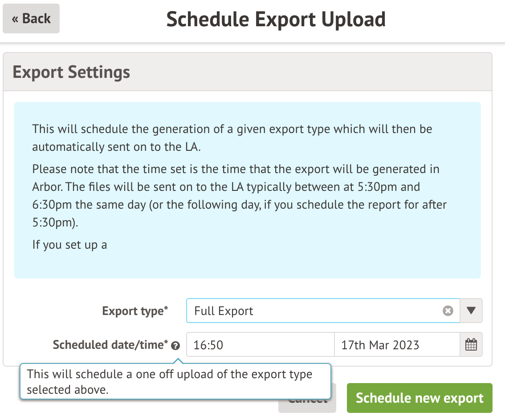
Task: Click the 'If you set up a' text
Action: click(x=69, y=244)
